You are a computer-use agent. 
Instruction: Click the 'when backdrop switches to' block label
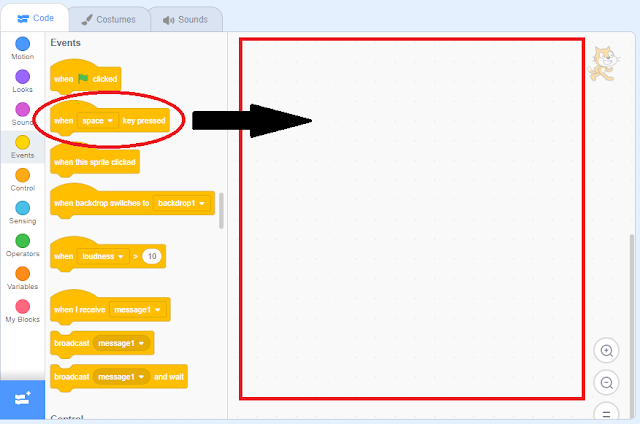coord(101,203)
